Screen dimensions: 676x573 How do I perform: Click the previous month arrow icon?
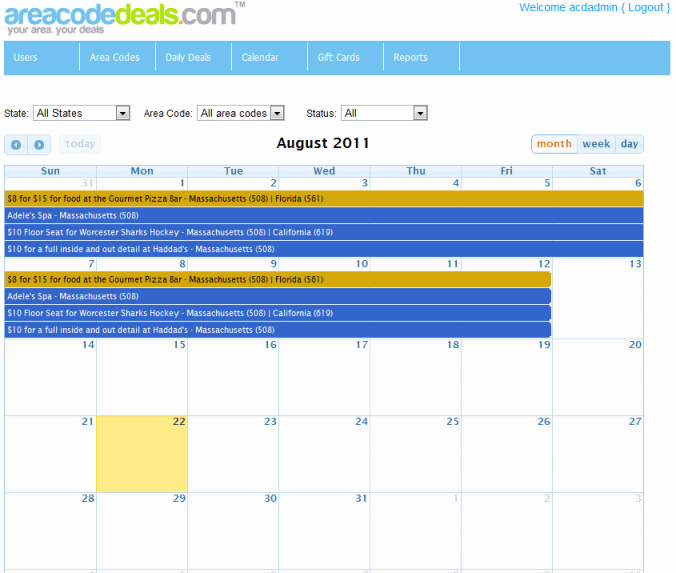[16, 145]
